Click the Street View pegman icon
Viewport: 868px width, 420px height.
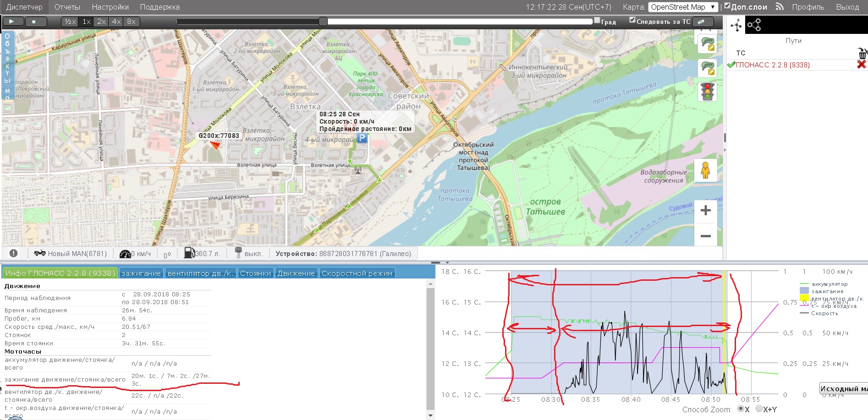[705, 170]
